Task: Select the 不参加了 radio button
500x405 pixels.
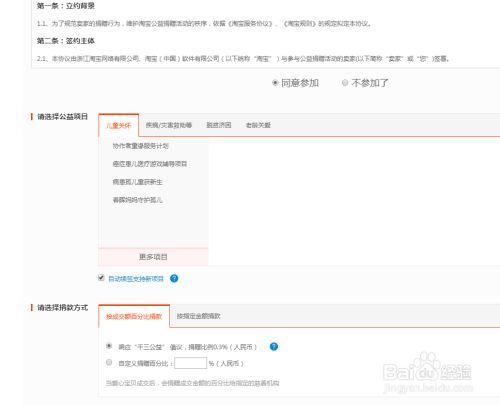Action: click(345, 83)
